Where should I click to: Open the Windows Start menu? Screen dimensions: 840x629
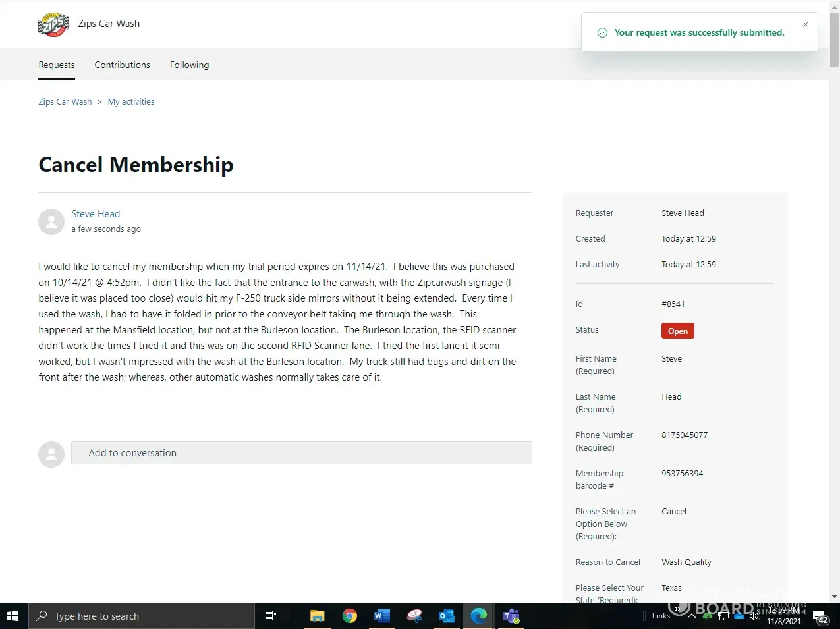coord(13,616)
